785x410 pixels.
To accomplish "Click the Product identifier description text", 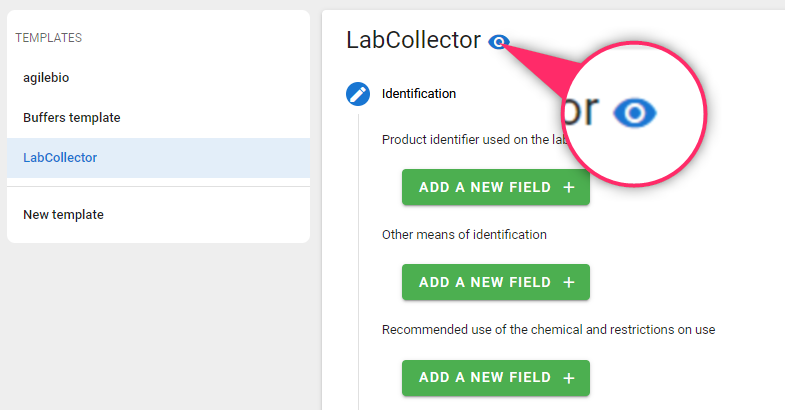I will pos(475,140).
